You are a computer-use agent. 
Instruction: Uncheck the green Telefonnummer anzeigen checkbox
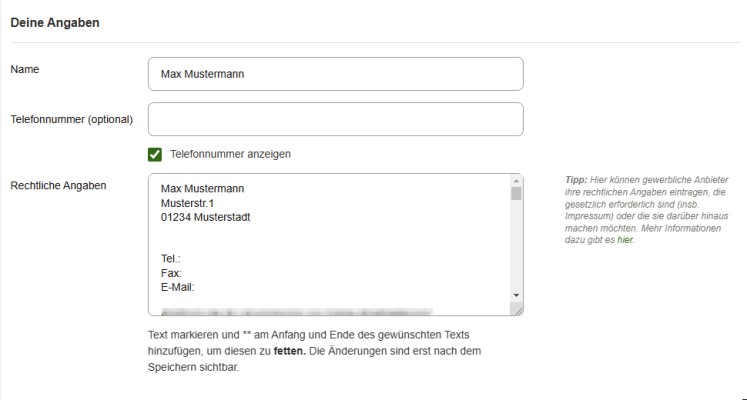pos(155,154)
